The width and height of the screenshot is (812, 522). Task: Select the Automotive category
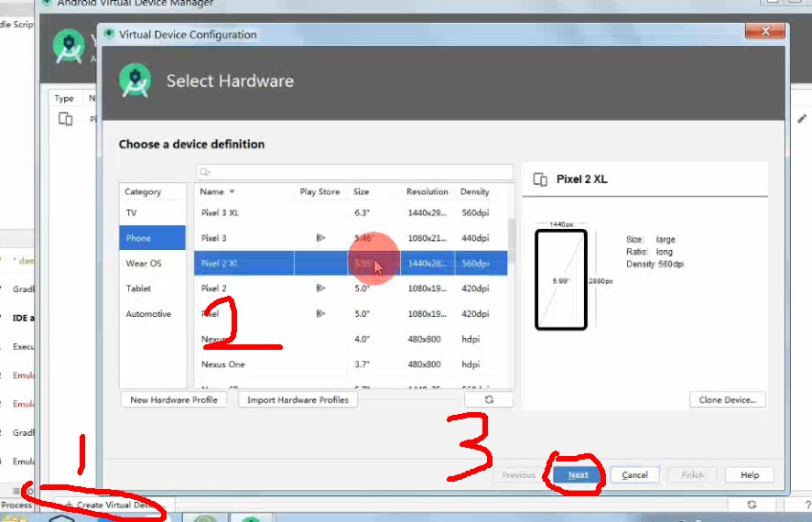152,314
